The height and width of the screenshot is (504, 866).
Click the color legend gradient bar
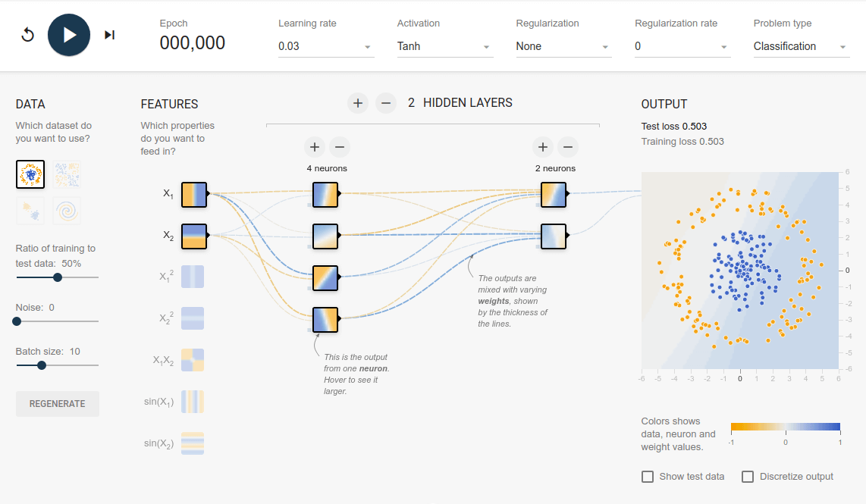(786, 427)
